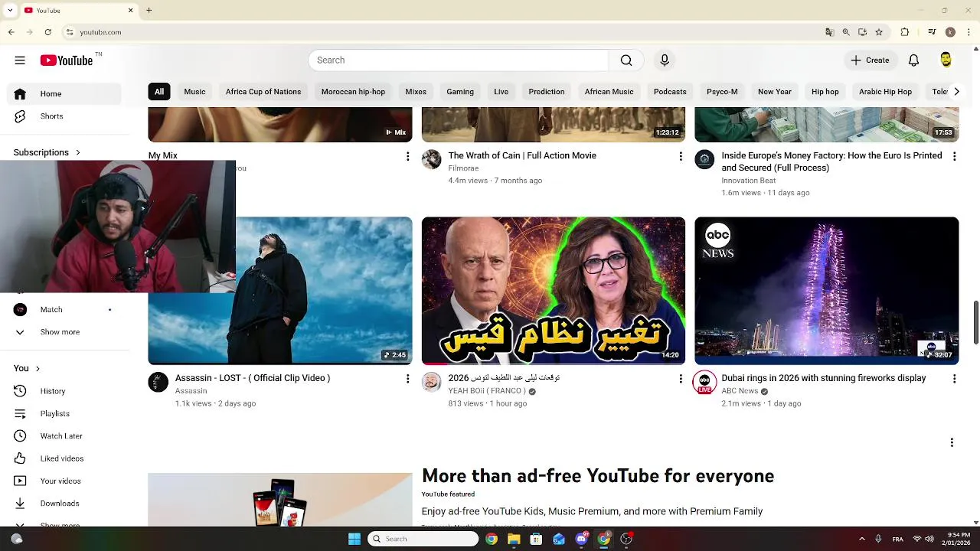Select the Music filter chip
980x551 pixels.
point(194,92)
